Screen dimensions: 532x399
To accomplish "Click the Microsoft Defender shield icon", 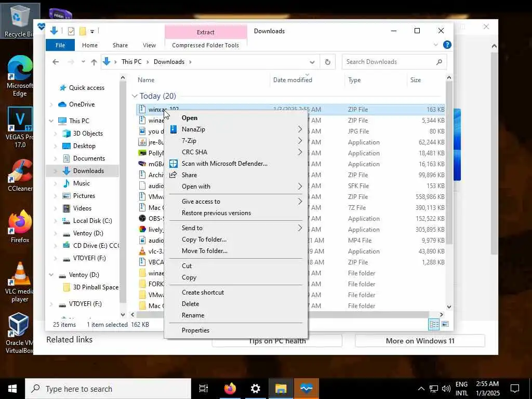I will coord(174,164).
